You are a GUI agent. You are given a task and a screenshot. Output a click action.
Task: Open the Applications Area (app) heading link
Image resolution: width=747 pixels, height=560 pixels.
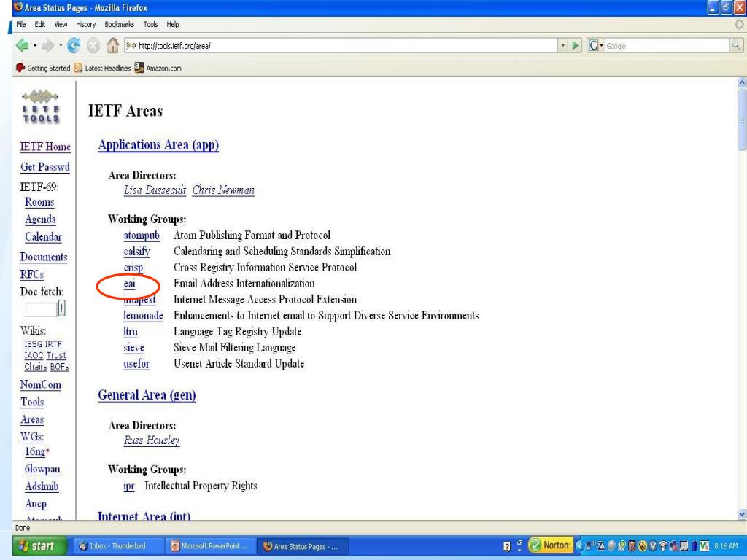pyautogui.click(x=158, y=145)
